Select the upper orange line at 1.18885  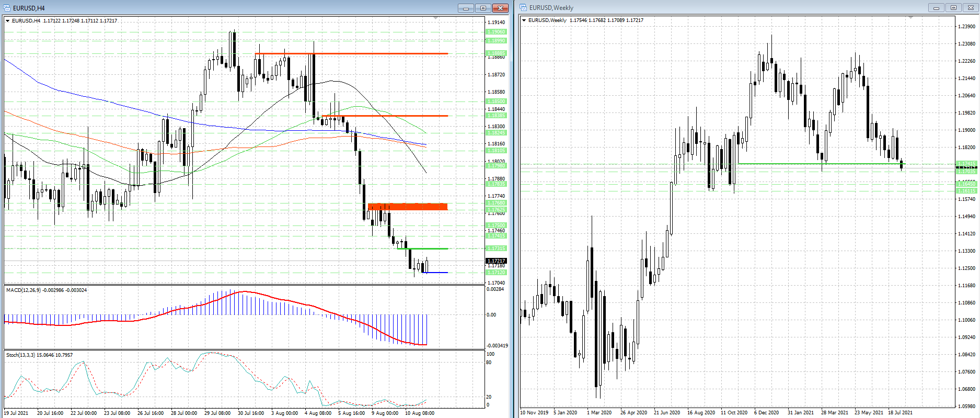pyautogui.click(x=351, y=53)
